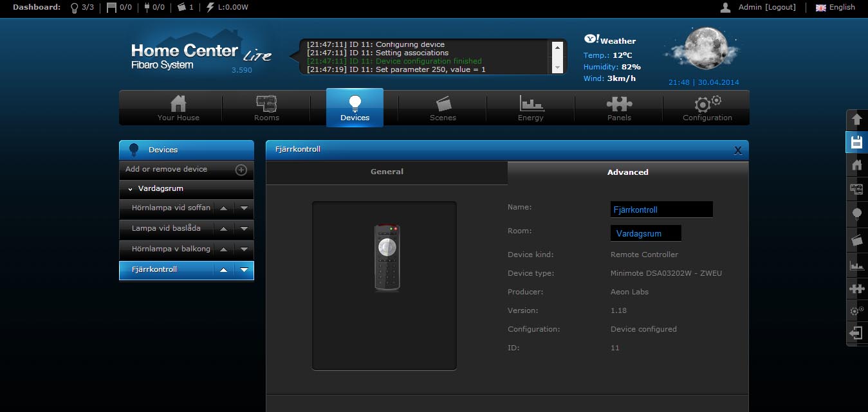Open the Room dropdown showing Vardagsrum

coord(645,233)
